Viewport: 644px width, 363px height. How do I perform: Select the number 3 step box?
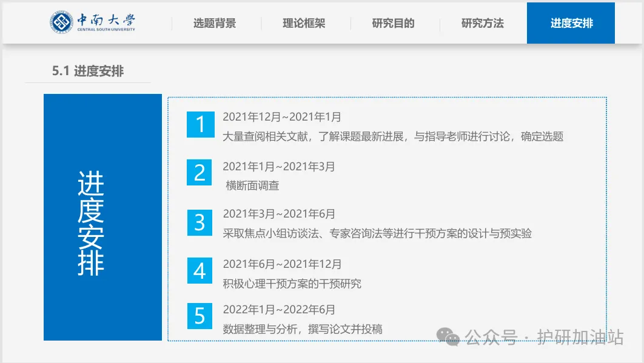[x=200, y=222]
